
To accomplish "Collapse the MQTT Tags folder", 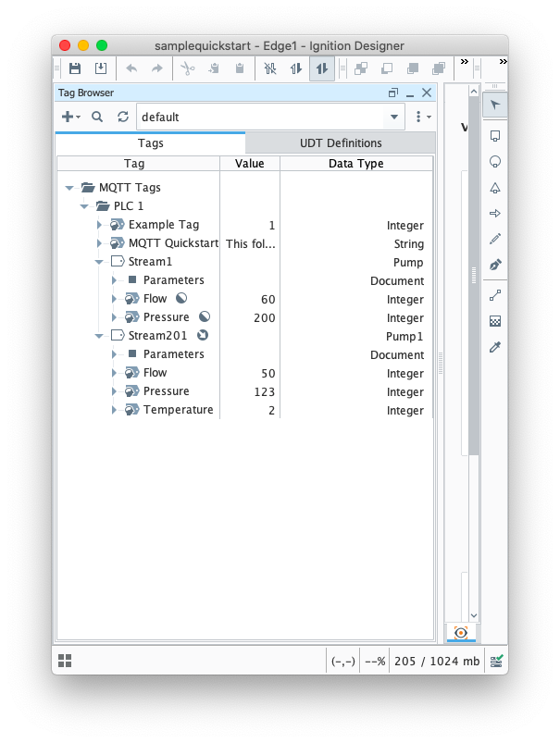I will [x=69, y=188].
